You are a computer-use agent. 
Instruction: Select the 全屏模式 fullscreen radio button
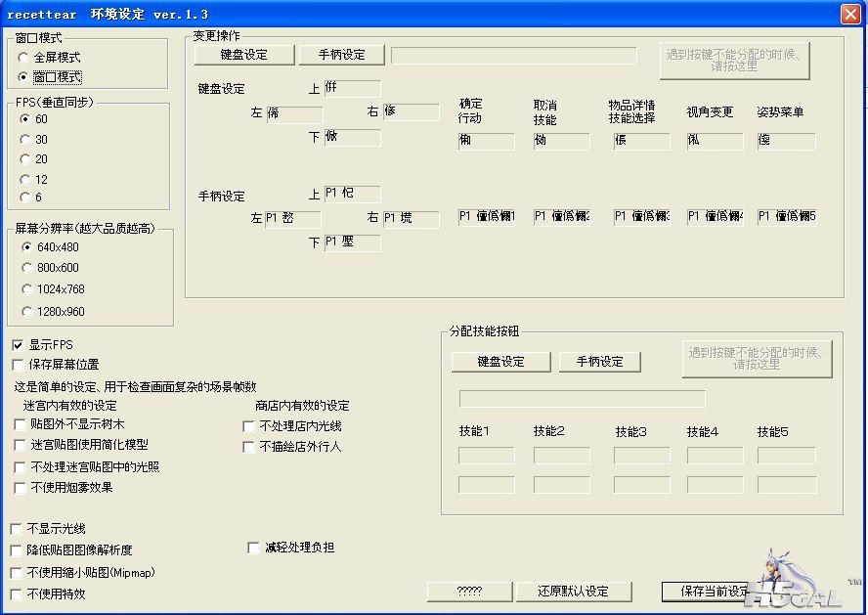tap(25, 58)
